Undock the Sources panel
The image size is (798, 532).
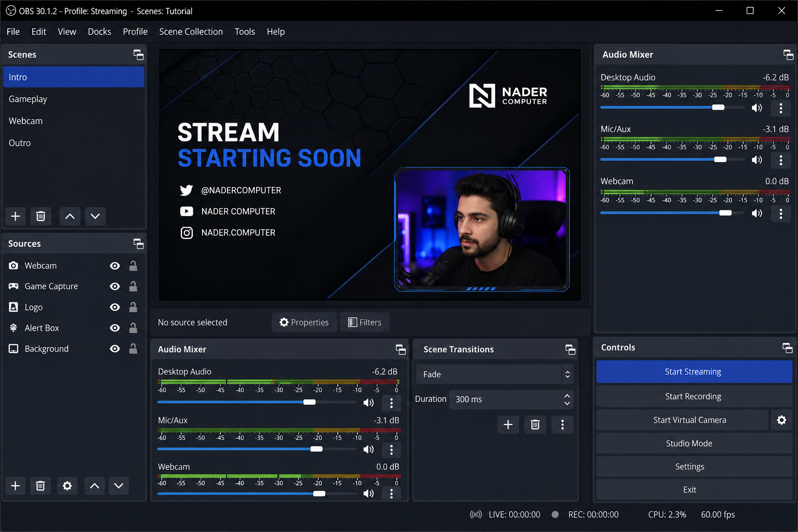pyautogui.click(x=138, y=244)
